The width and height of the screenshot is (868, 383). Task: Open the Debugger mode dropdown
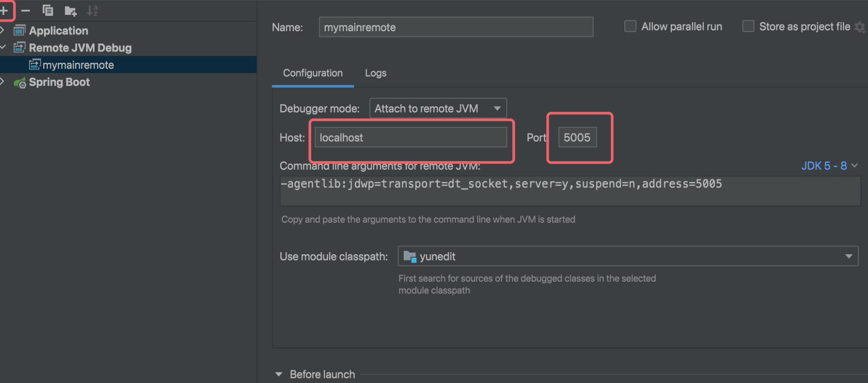click(438, 108)
